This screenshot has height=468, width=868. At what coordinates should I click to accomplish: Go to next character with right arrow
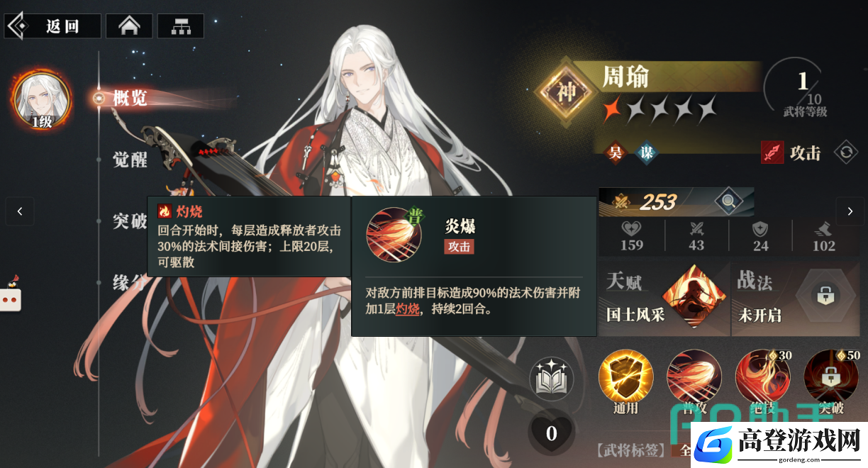[x=850, y=211]
